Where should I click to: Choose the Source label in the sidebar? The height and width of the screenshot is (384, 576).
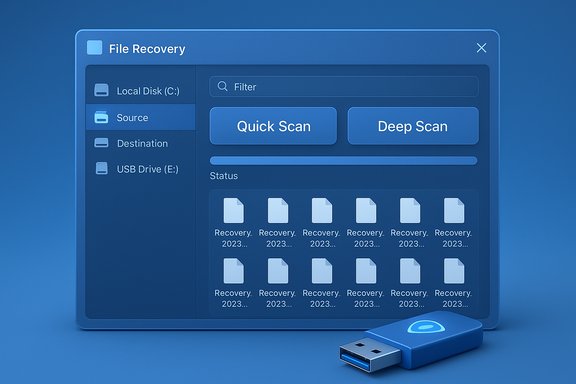click(132, 118)
